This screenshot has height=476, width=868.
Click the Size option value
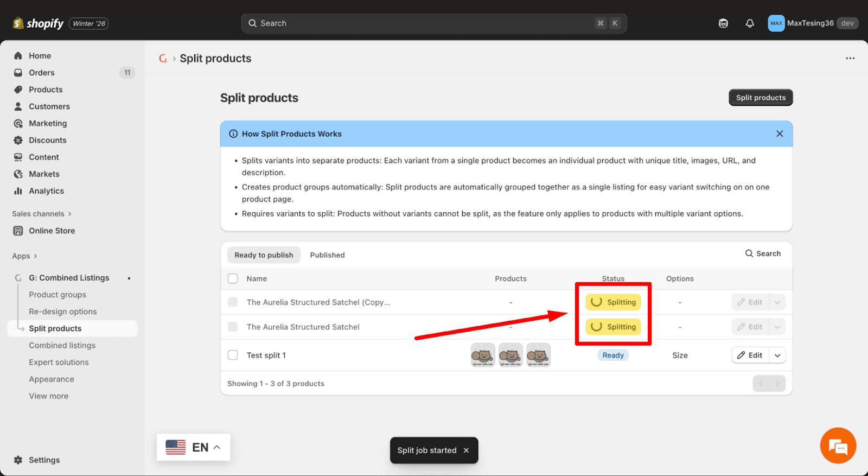tap(680, 355)
